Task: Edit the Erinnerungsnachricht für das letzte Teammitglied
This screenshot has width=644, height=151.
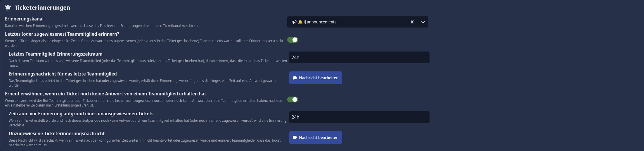Action: [x=316, y=78]
